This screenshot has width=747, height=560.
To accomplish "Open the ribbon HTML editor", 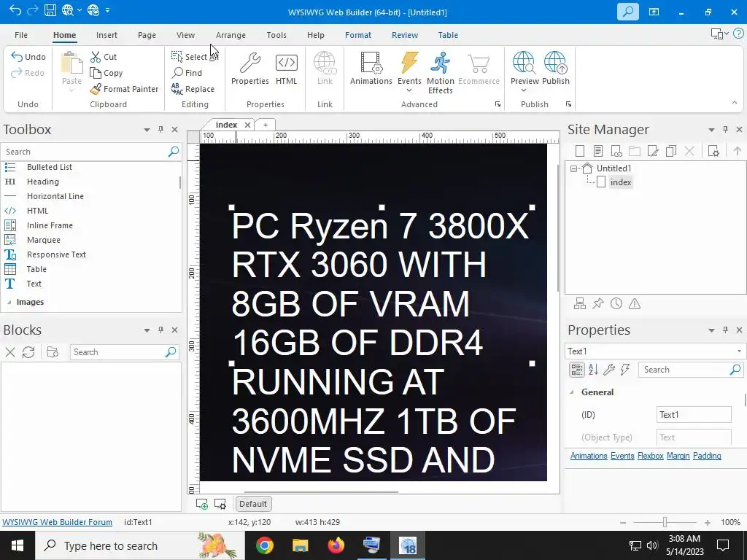I will point(286,69).
